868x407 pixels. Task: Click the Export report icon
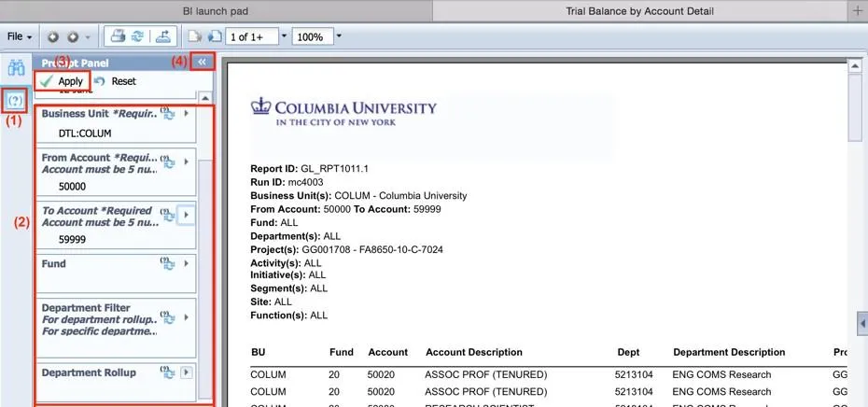click(x=162, y=36)
